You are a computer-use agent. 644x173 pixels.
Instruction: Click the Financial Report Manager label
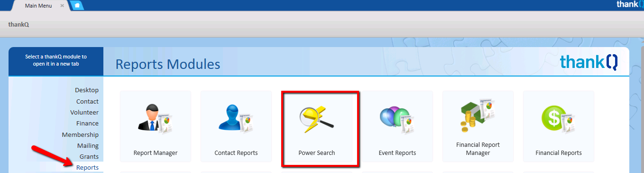(x=478, y=149)
